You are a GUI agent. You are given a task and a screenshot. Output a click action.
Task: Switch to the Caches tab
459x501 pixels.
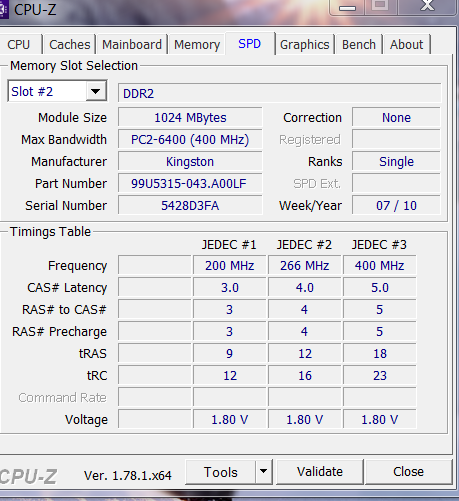[70, 44]
